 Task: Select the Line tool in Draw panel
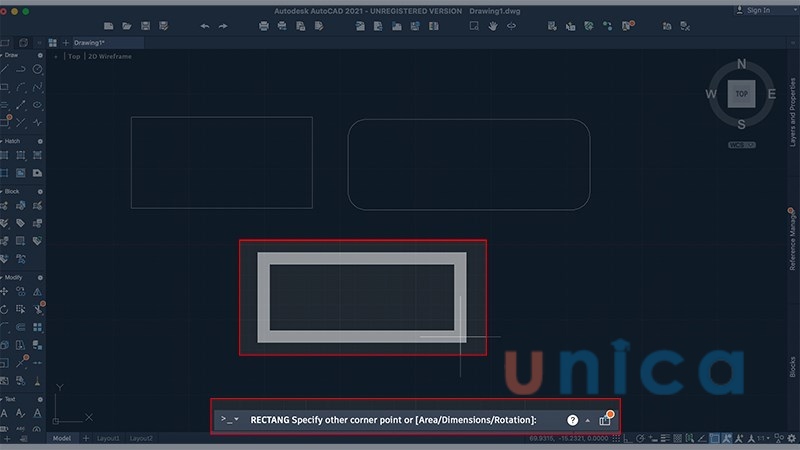5,69
